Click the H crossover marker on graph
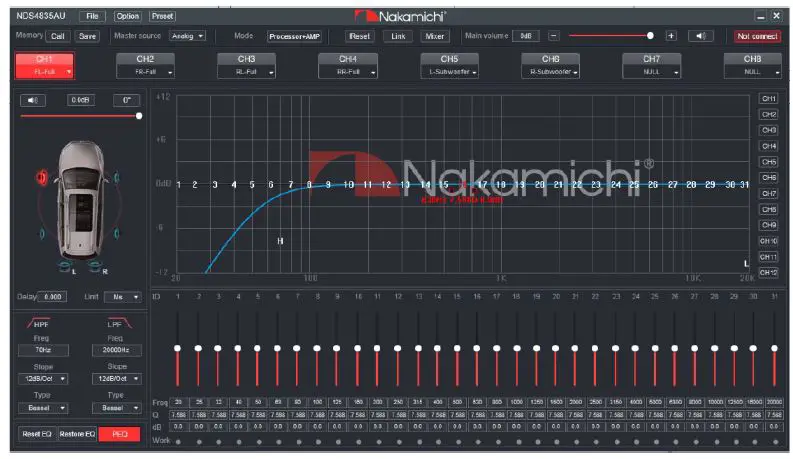This screenshot has width=793, height=459. click(x=280, y=241)
